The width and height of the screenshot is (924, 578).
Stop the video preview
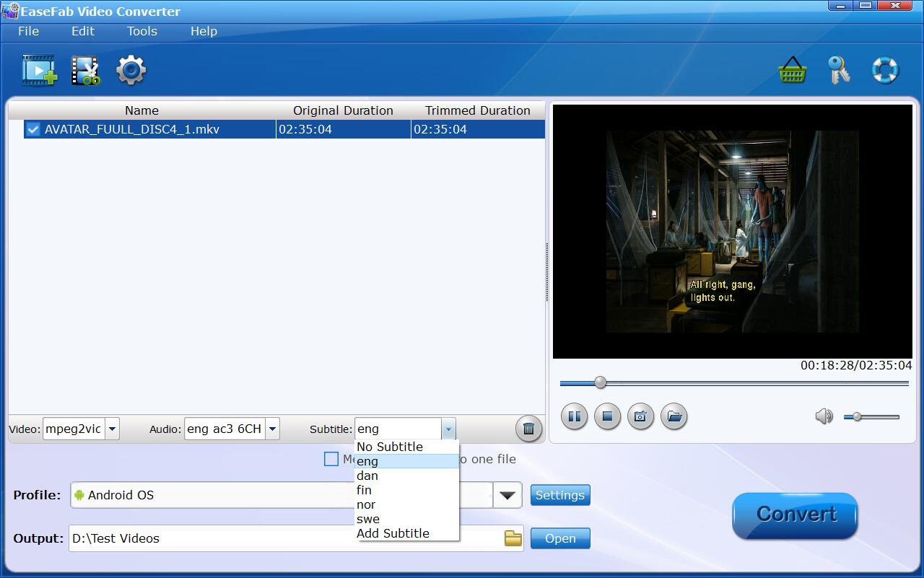pyautogui.click(x=607, y=416)
